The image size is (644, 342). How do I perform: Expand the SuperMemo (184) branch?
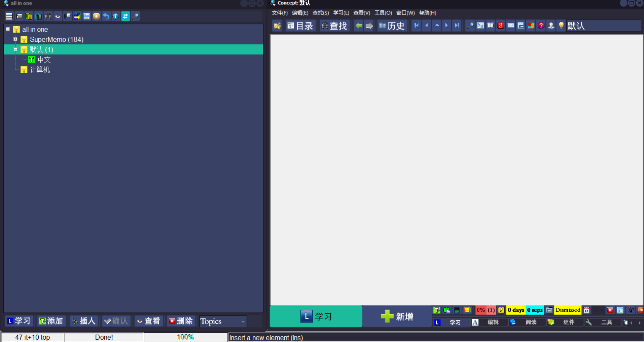(x=15, y=39)
